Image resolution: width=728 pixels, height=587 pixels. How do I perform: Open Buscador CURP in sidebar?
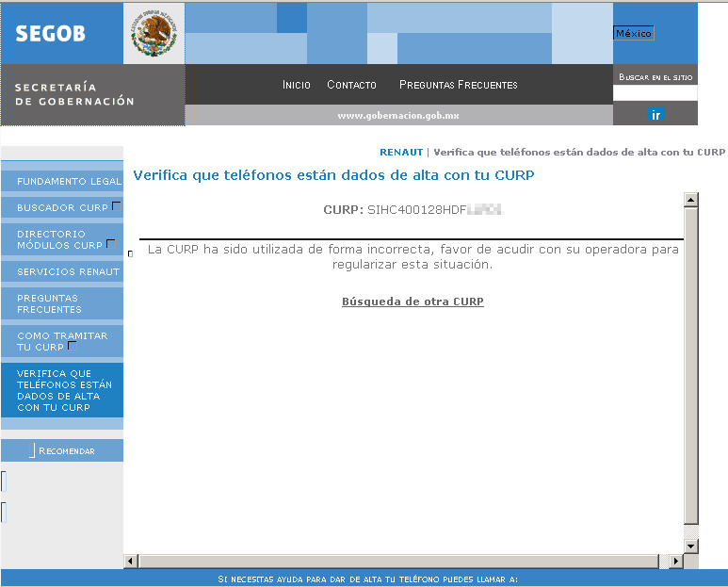[62, 207]
